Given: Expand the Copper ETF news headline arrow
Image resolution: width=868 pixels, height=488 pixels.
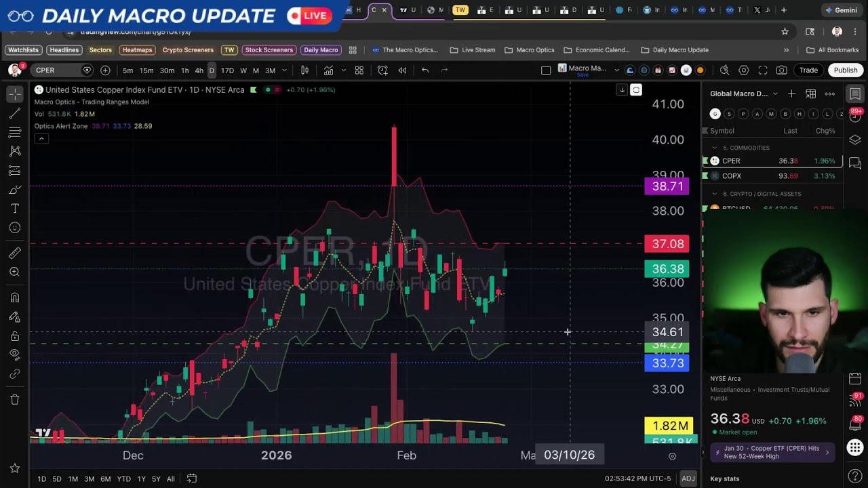Looking at the screenshot, I should click(x=827, y=452).
